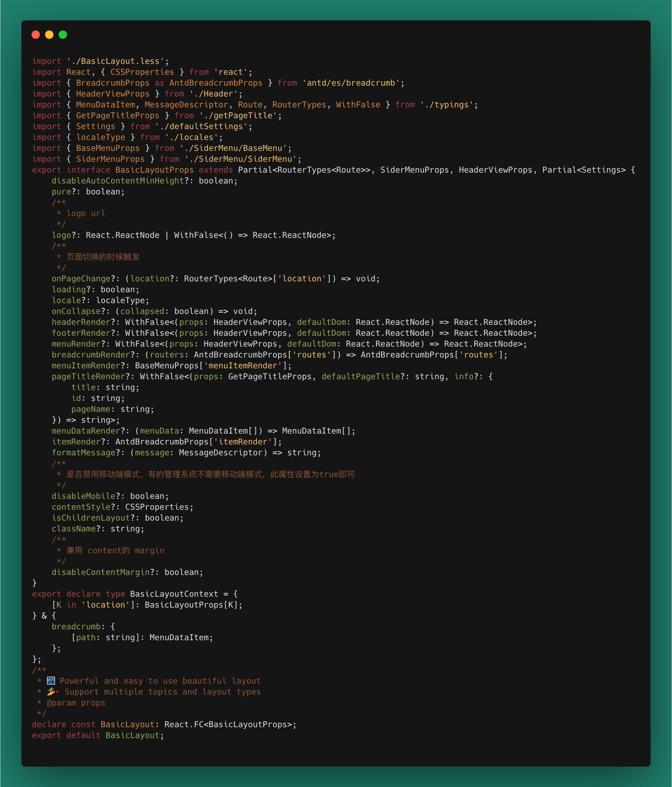Image resolution: width=672 pixels, height=787 pixels.
Task: Click the formatMessage property name
Action: tap(84, 453)
